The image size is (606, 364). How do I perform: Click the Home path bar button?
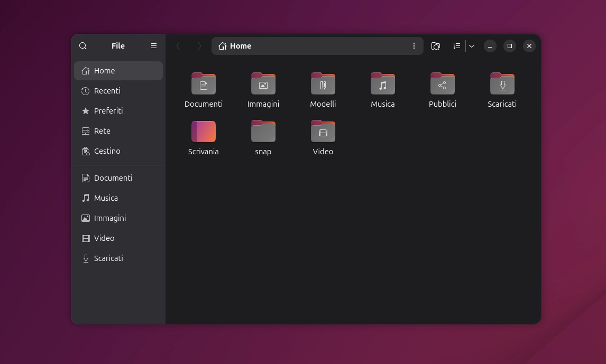pyautogui.click(x=235, y=46)
